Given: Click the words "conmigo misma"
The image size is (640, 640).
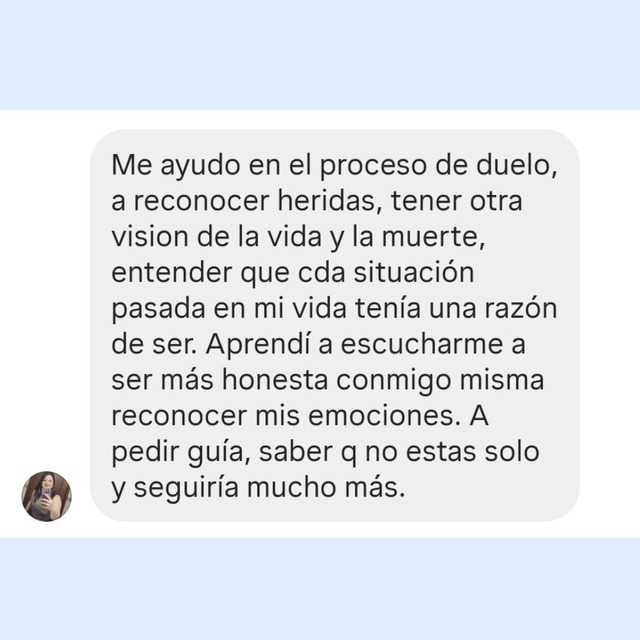Looking at the screenshot, I should (x=440, y=380).
